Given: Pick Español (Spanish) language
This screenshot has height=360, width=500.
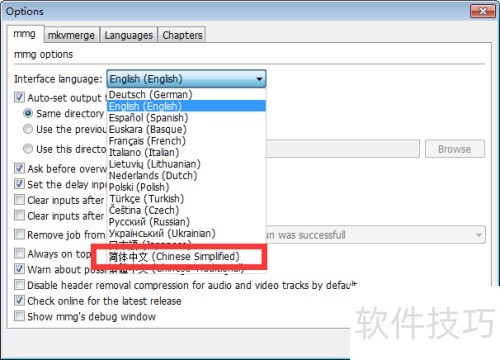Looking at the screenshot, I should tap(186, 118).
